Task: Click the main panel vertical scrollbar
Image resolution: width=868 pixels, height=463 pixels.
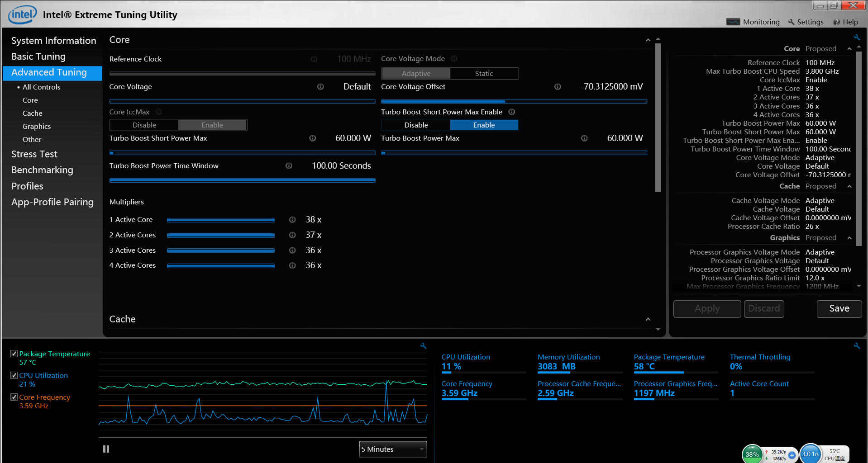Action: pos(658,118)
